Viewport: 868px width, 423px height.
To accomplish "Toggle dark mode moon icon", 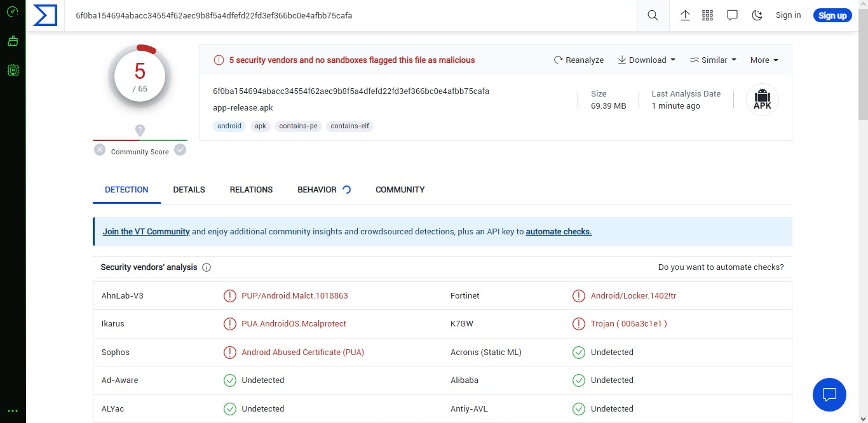I will (x=757, y=15).
